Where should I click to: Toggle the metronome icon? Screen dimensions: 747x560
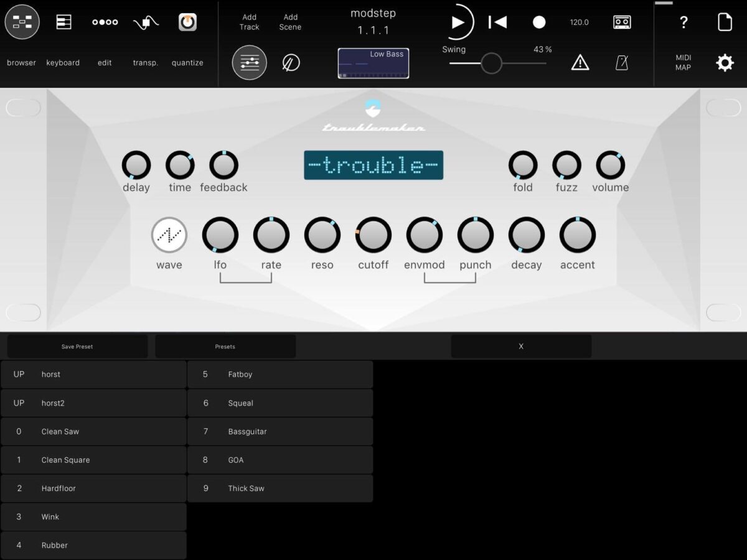click(x=621, y=63)
